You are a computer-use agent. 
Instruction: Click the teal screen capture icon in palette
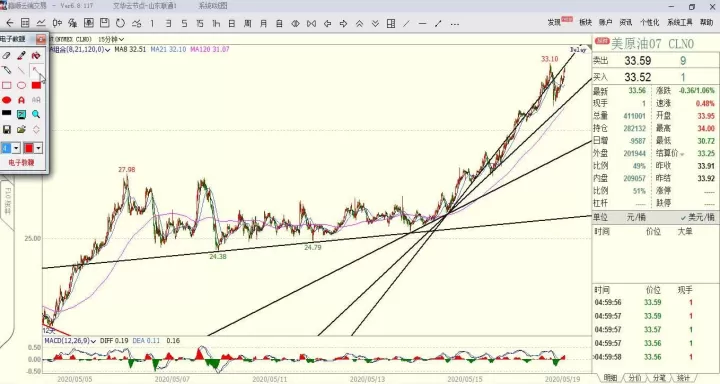(21, 114)
